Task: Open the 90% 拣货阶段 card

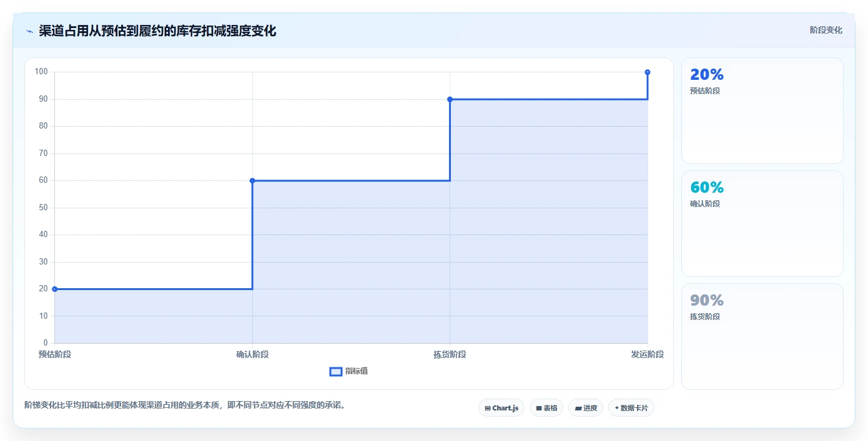Action: coord(762,337)
